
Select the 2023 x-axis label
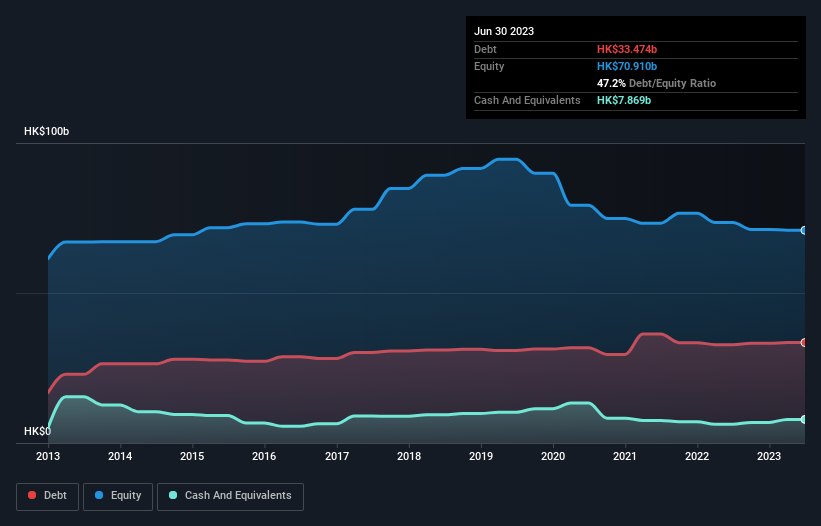click(769, 456)
